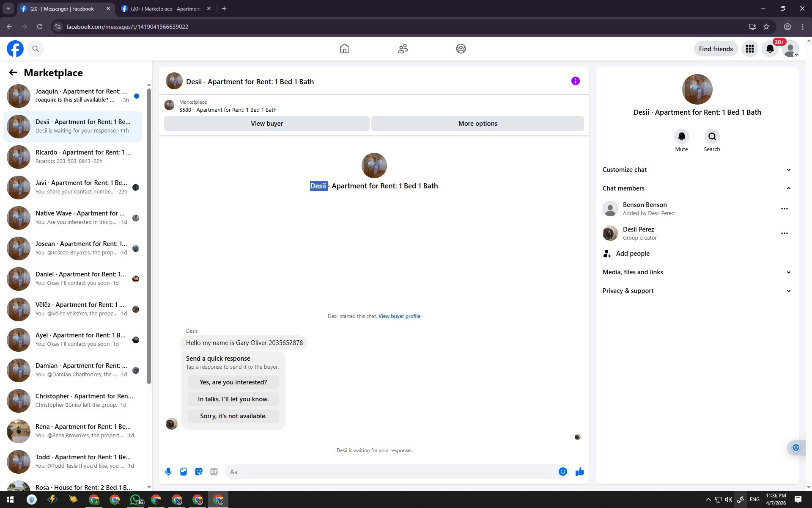Open Facebook home via the logo
The height and width of the screenshot is (508, 812).
click(15, 49)
